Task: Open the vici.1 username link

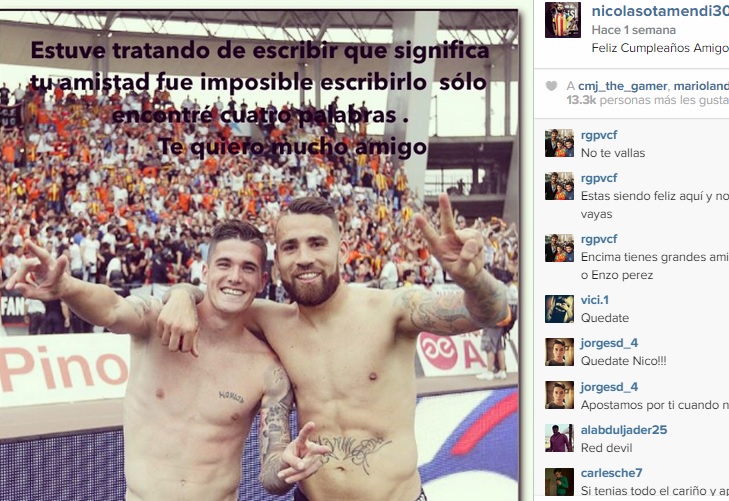Action: 595,300
